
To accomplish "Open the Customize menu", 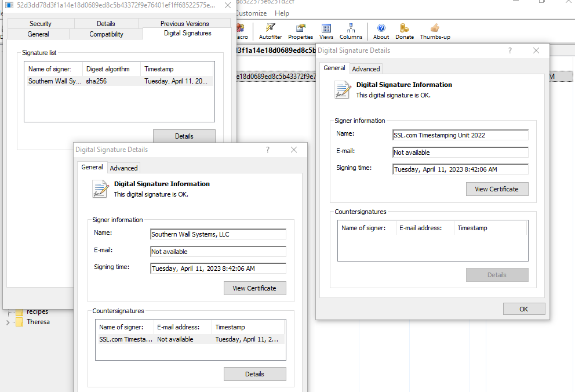I will click(252, 13).
